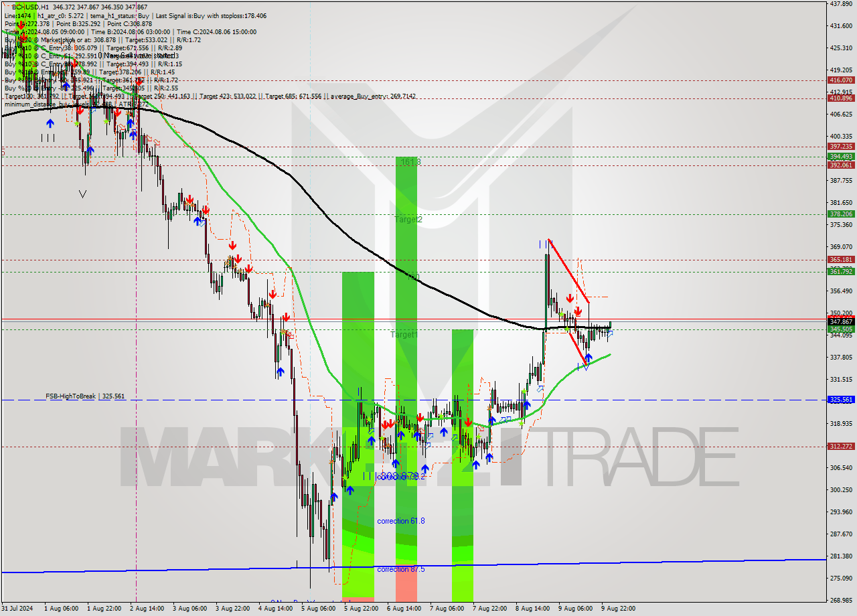Image resolution: width=857 pixels, height=616 pixels.
Task: Select the 'FSB-HighToBreak | 325.561' line label
Action: click(85, 396)
